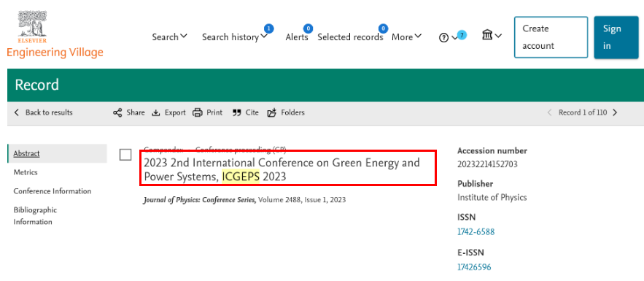Go Back to results
Viewport: 644px width, 281px height.
pos(44,112)
